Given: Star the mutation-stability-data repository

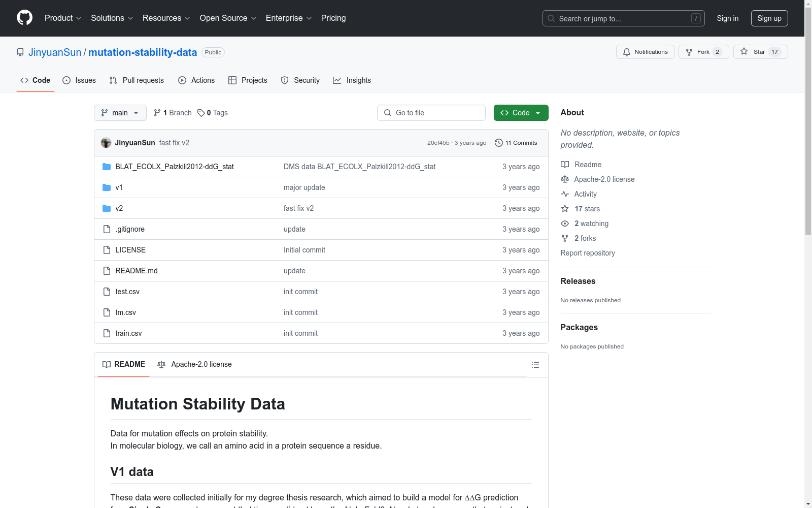Looking at the screenshot, I should coord(760,52).
